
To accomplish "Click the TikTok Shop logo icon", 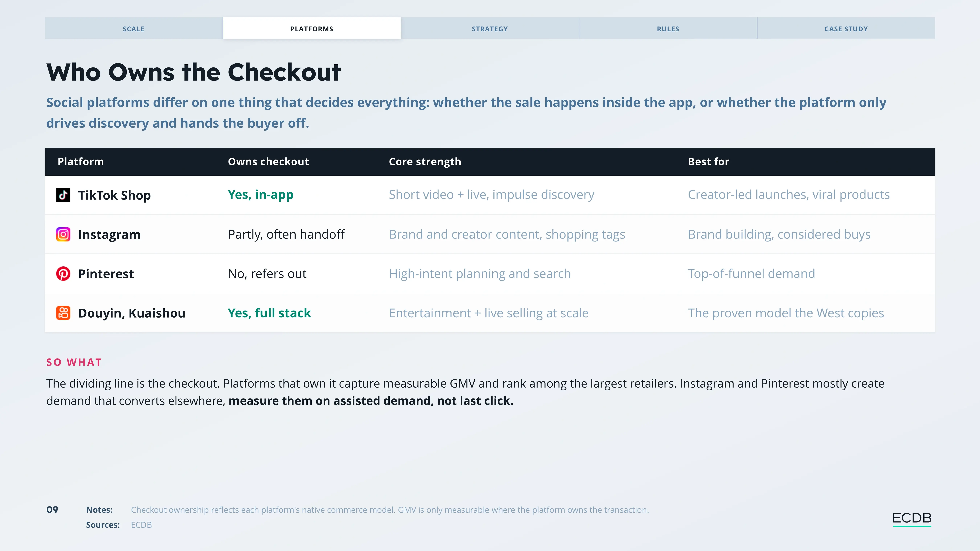I will (x=63, y=195).
